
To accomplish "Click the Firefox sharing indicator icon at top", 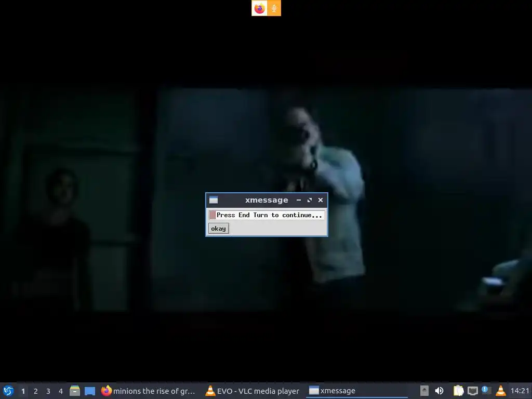I will 259,8.
